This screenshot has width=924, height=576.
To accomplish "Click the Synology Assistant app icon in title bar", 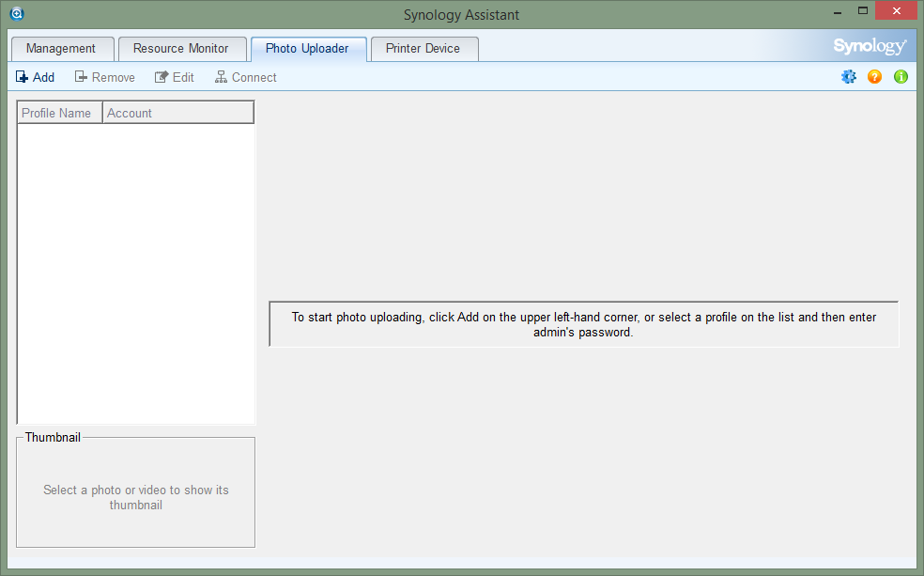I will tap(17, 13).
